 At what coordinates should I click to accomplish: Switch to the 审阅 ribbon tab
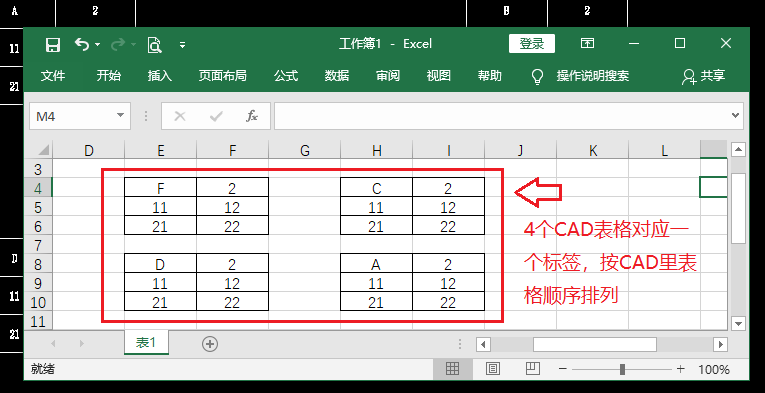(388, 76)
